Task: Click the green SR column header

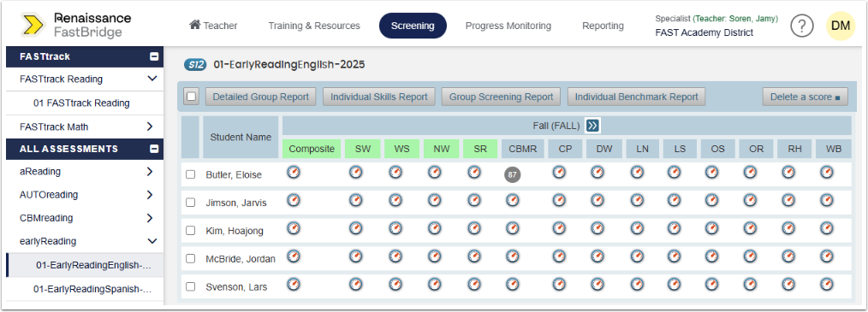Action: coord(480,149)
